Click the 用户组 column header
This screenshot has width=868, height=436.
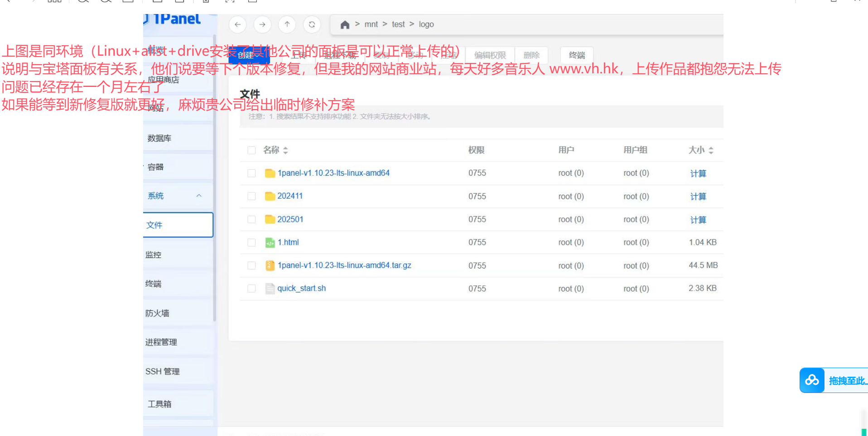click(x=635, y=150)
